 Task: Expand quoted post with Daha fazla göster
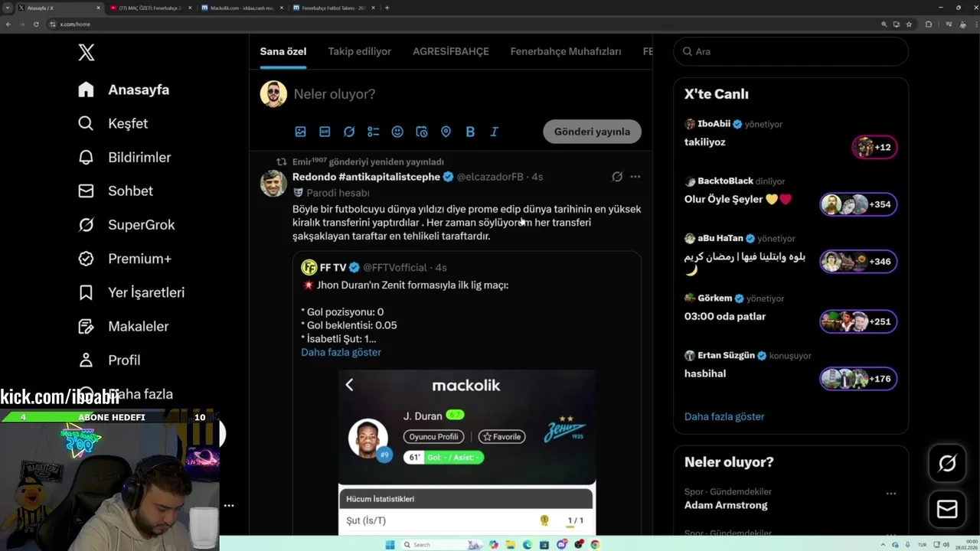(x=341, y=352)
